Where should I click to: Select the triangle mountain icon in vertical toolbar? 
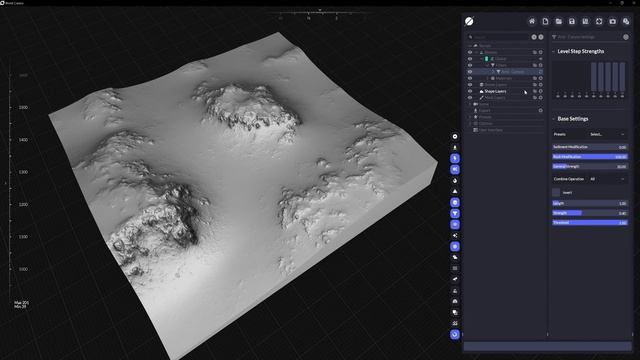click(x=455, y=191)
